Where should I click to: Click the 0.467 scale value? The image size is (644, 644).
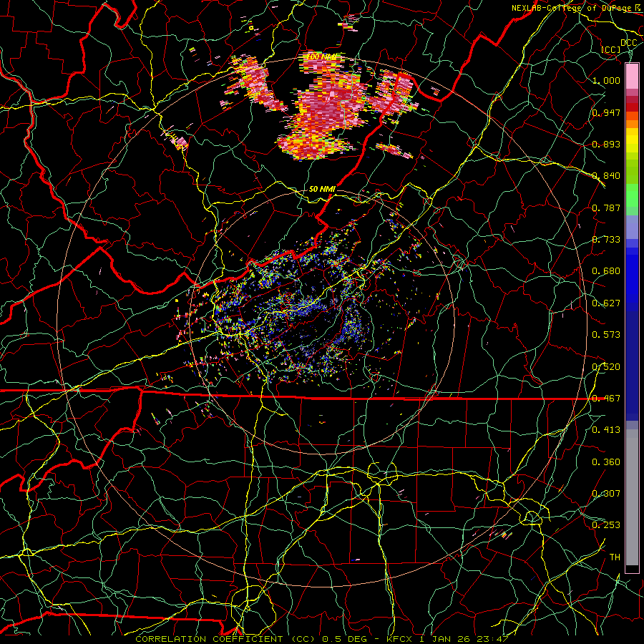tap(606, 399)
